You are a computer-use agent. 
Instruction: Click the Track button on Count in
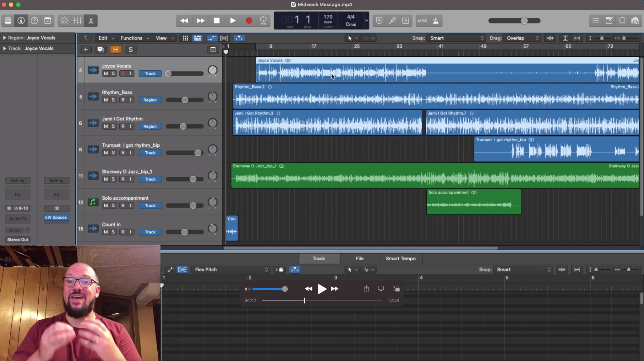point(150,232)
